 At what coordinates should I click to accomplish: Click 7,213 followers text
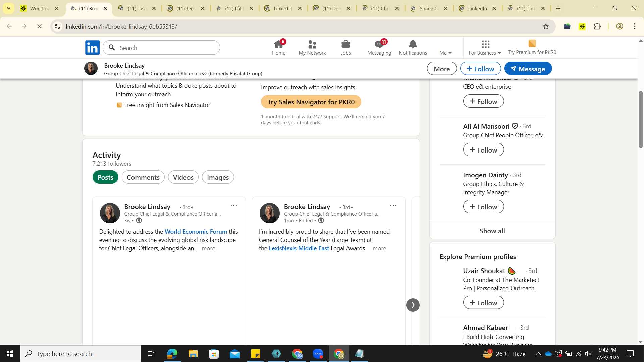point(112,164)
